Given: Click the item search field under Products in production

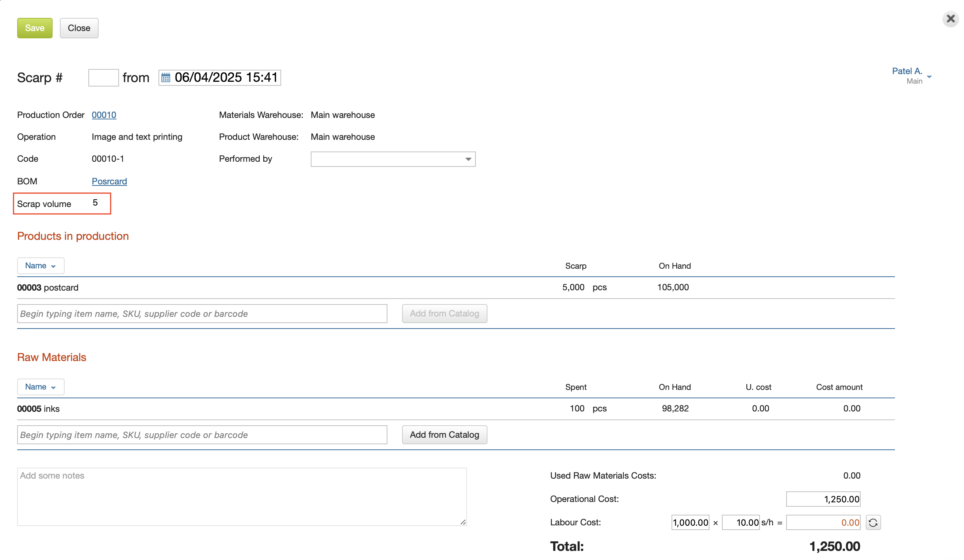Looking at the screenshot, I should coord(202,313).
